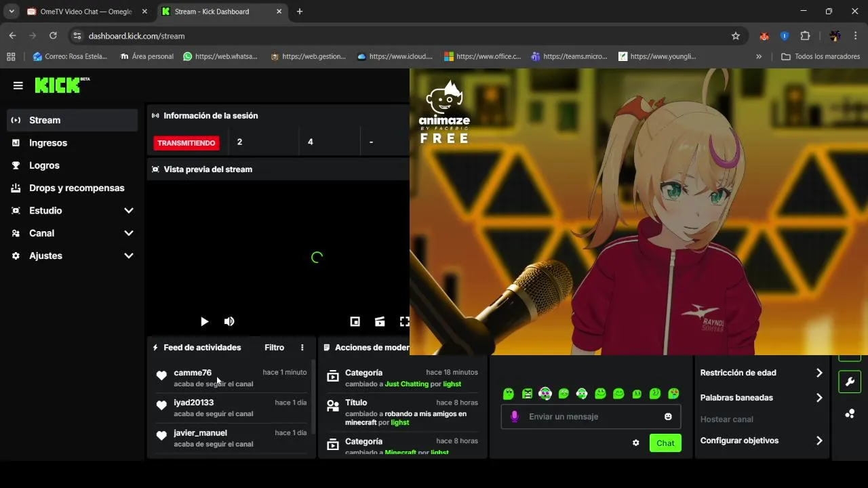
Task: Click heart icon next to camme76
Action: [161, 375]
